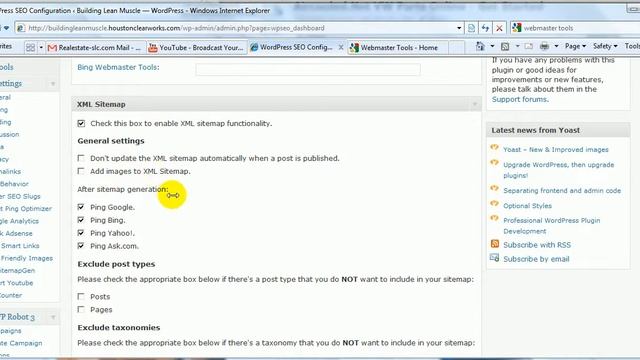Open the Safety menu dropdown
Viewport: 640px width, 360px height.
coord(605,47)
